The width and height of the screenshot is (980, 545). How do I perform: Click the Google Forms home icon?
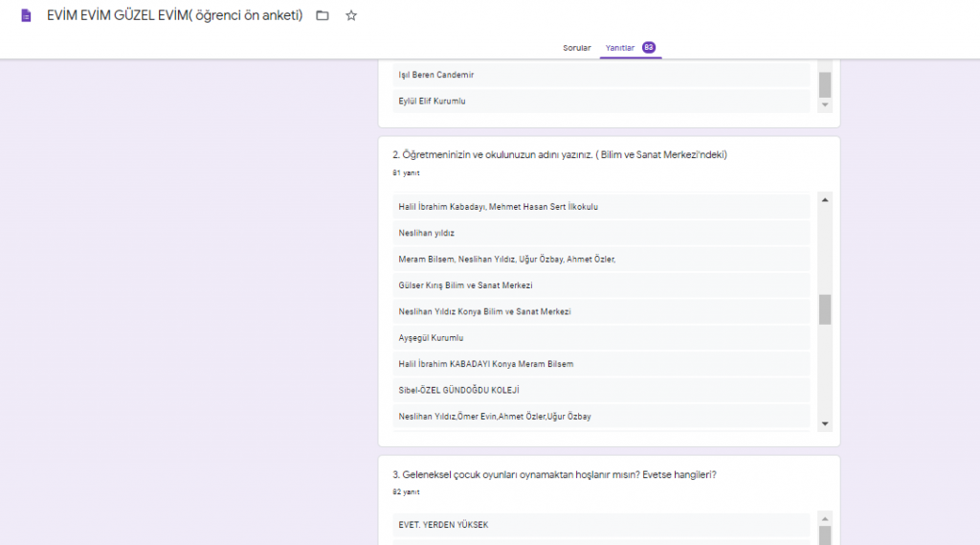pos(26,15)
